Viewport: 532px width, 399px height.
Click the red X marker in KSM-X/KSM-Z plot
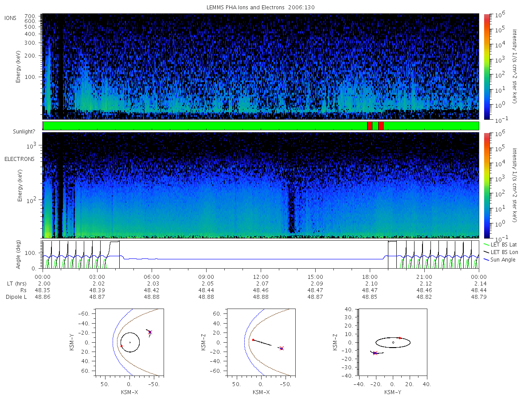(282, 348)
